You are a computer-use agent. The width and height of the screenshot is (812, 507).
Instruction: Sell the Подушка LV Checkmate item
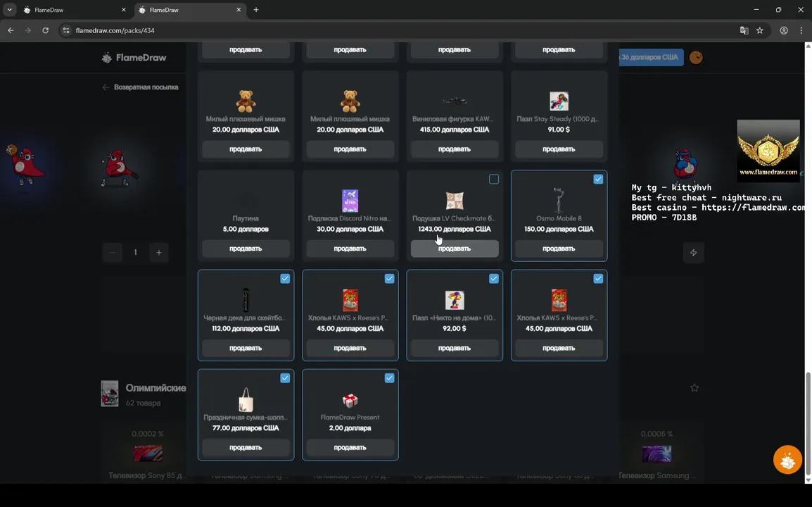[x=454, y=249]
